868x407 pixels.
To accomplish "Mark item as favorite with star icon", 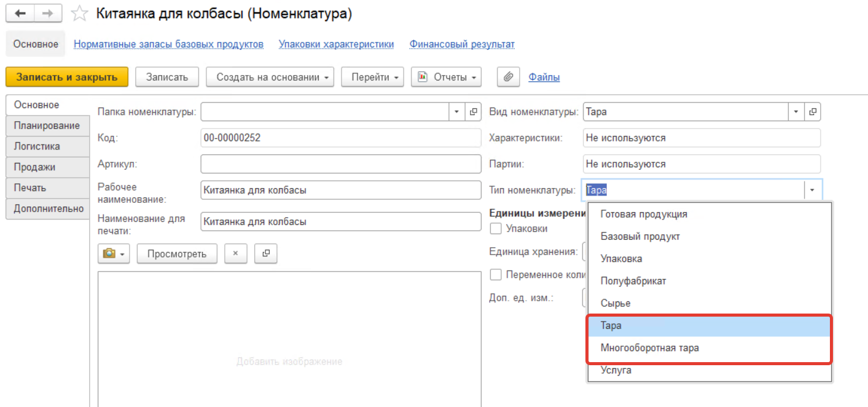I will point(79,14).
